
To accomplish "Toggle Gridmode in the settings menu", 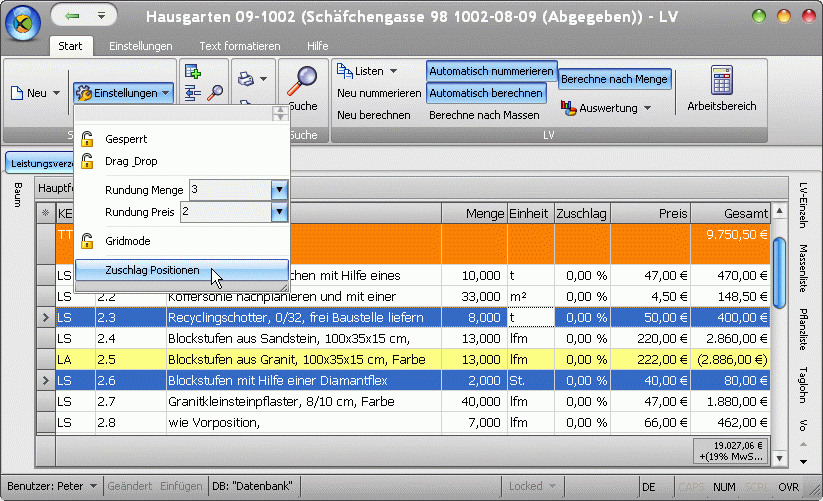I will click(x=182, y=241).
